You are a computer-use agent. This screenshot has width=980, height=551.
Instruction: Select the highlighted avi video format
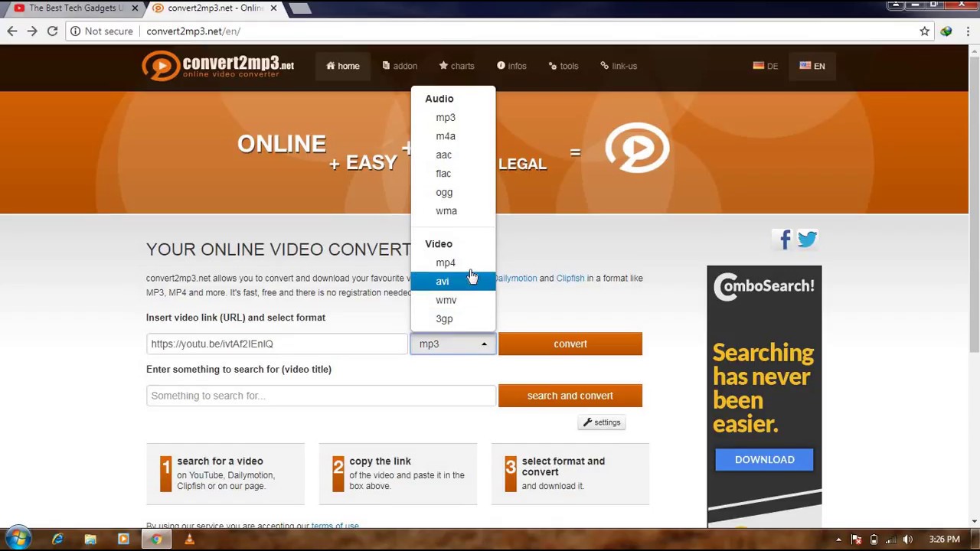point(453,282)
